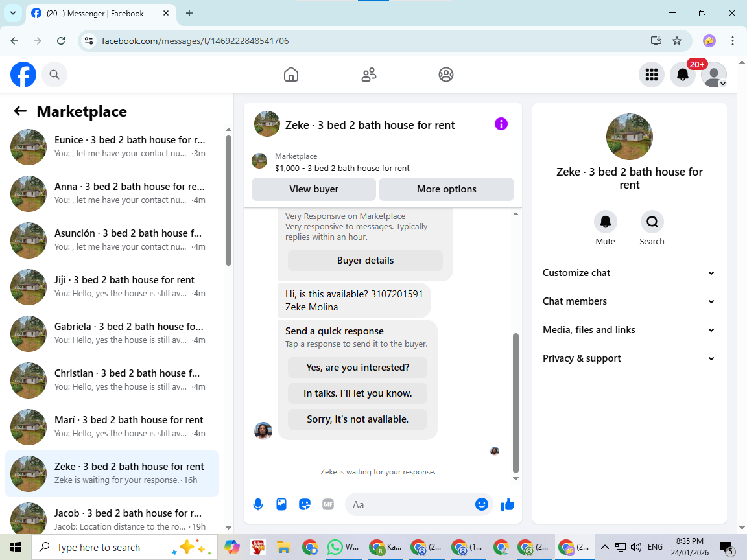Open the Jiji conversation

click(x=112, y=286)
